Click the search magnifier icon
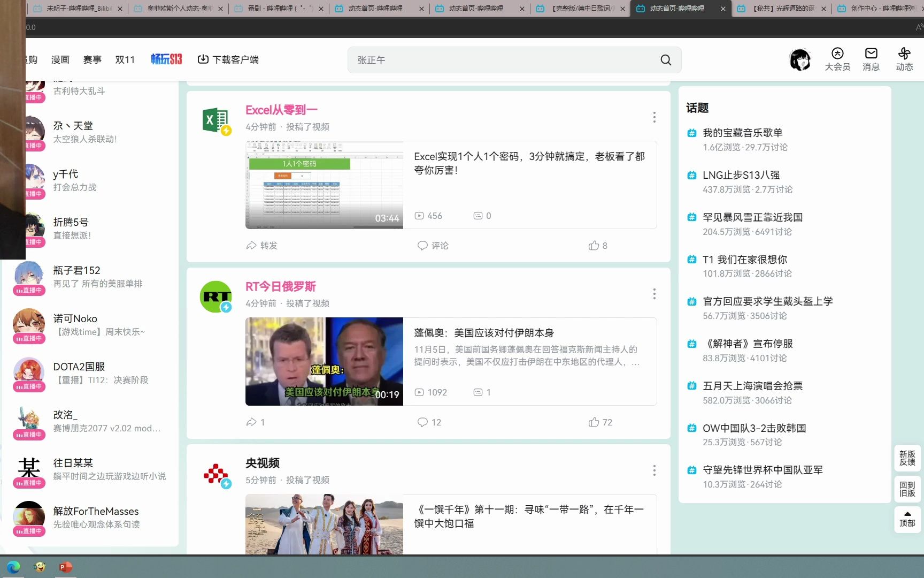This screenshot has width=924, height=578. pos(666,60)
